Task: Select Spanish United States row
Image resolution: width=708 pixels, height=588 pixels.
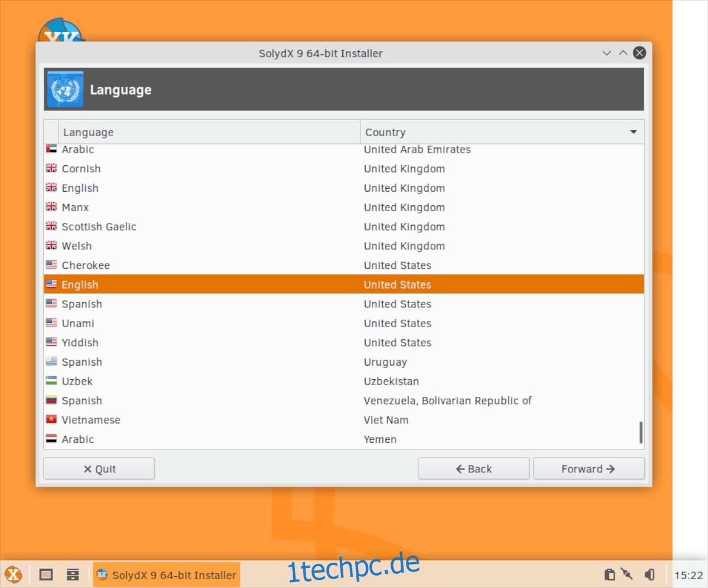Action: [344, 304]
